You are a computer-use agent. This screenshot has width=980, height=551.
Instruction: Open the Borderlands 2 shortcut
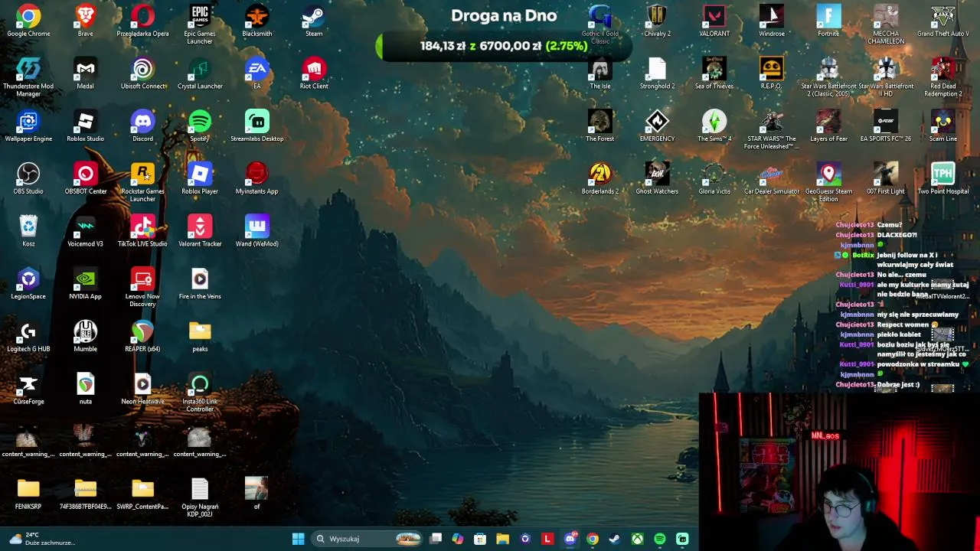[x=600, y=178]
